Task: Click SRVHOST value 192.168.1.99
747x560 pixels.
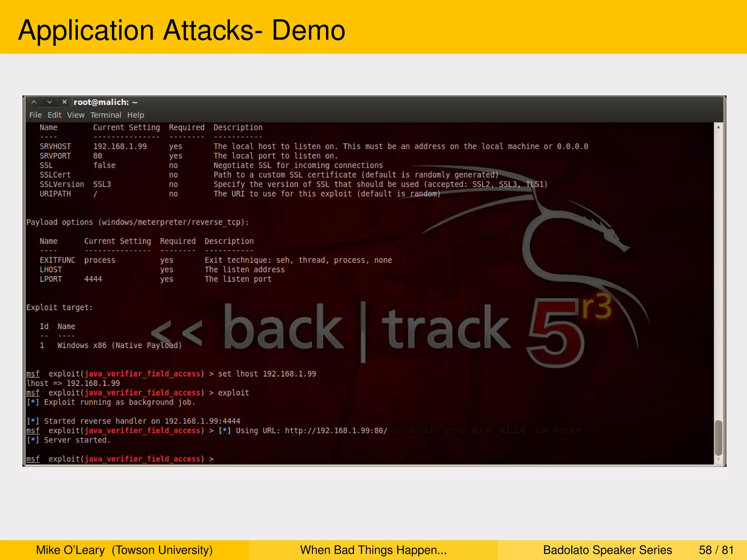Action: (x=120, y=146)
